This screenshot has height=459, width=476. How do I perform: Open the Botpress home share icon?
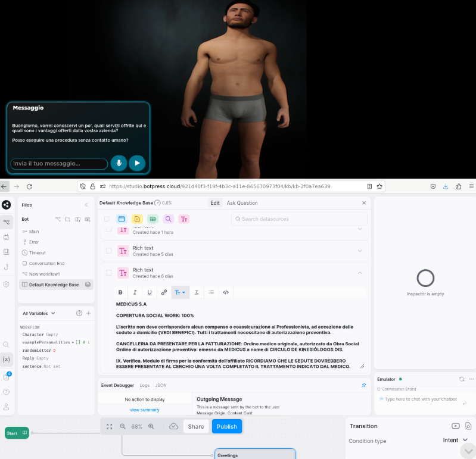coord(7,205)
